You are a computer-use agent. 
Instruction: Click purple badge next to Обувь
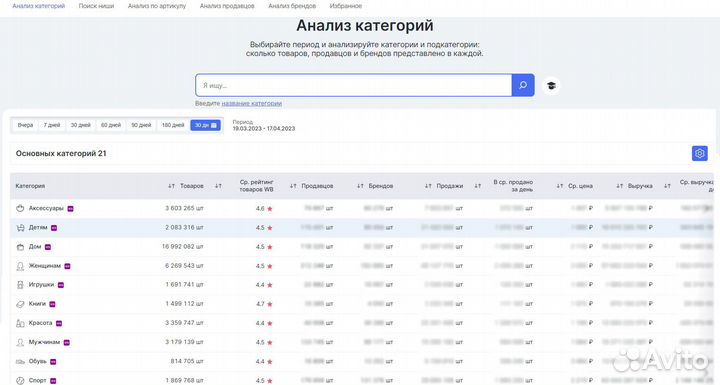point(53,362)
